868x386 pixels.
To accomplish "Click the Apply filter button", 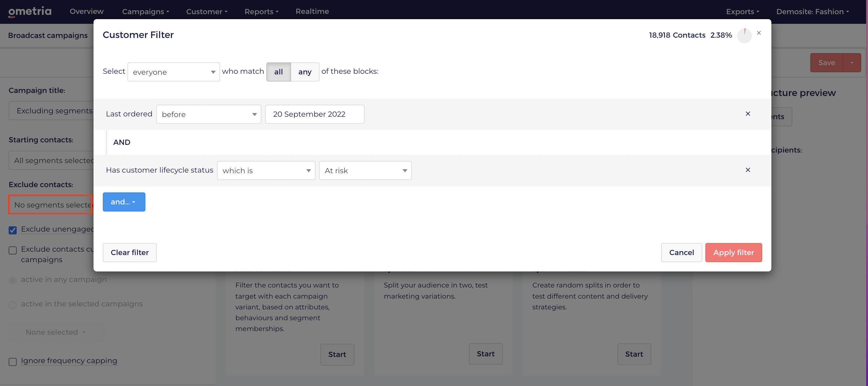I will point(733,253).
